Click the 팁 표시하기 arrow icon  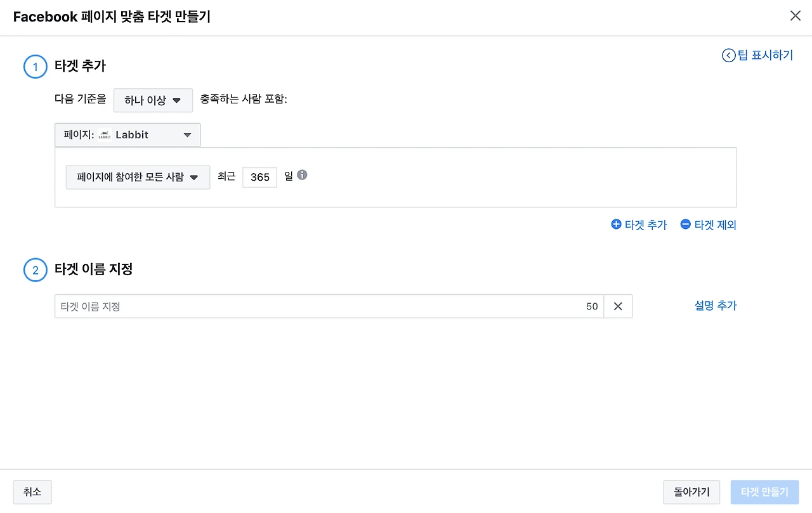click(x=728, y=56)
